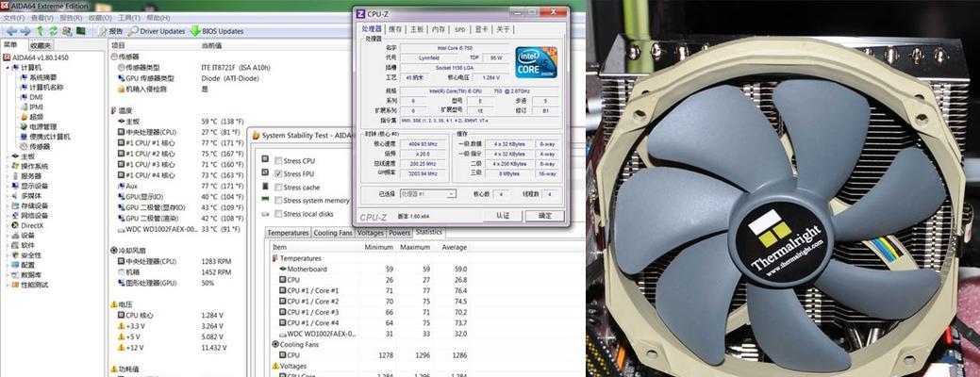Select 便携式计算机 tree entry
Screen dimensions: 980x377
coord(45,137)
